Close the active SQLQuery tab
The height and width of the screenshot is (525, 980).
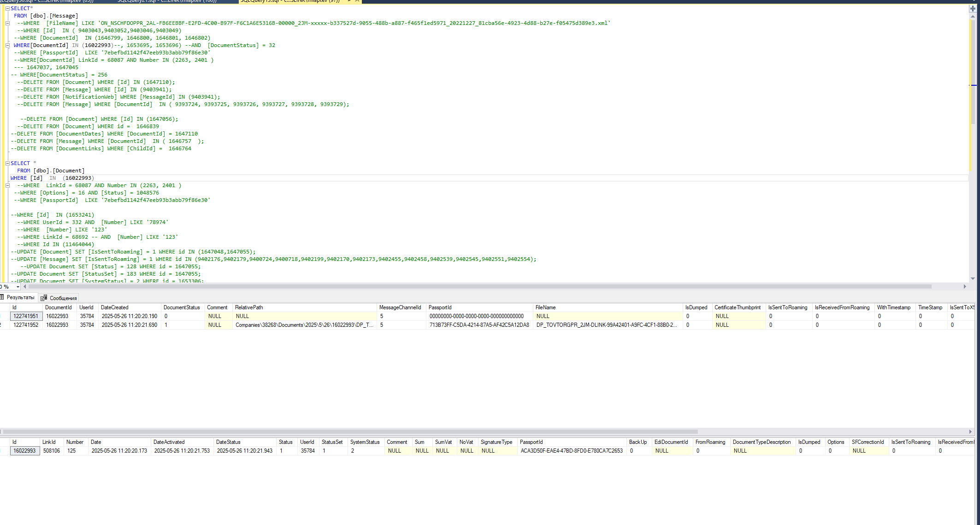tap(357, 1)
